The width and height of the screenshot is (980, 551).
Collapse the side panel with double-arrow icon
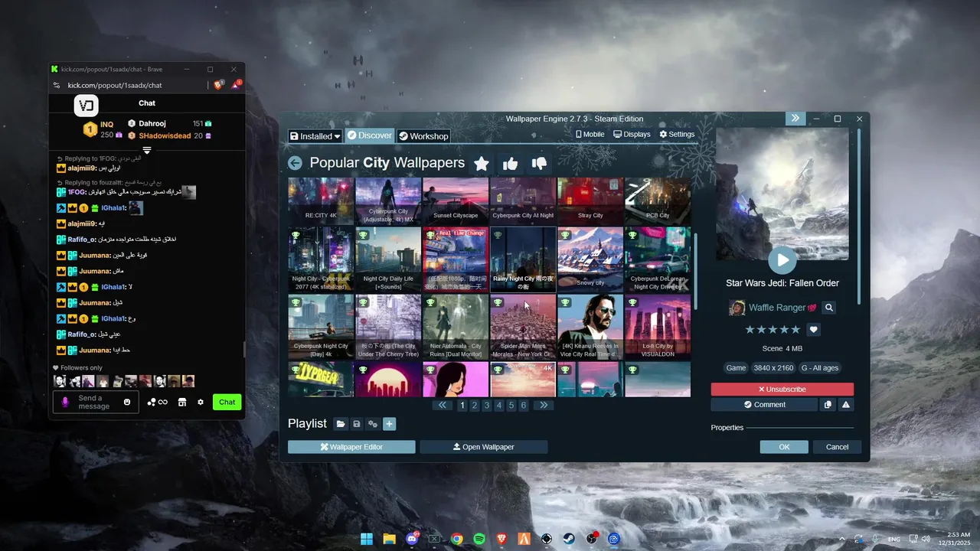tap(795, 119)
